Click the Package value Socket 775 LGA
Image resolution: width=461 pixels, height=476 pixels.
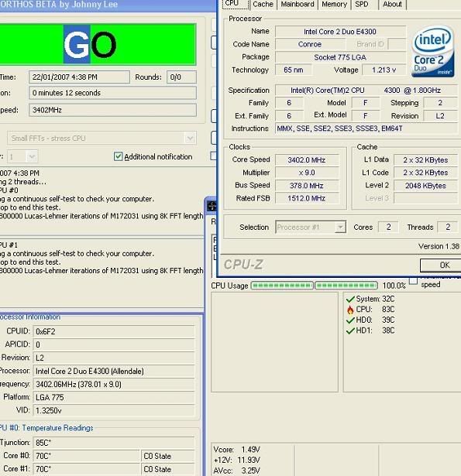pyautogui.click(x=340, y=57)
